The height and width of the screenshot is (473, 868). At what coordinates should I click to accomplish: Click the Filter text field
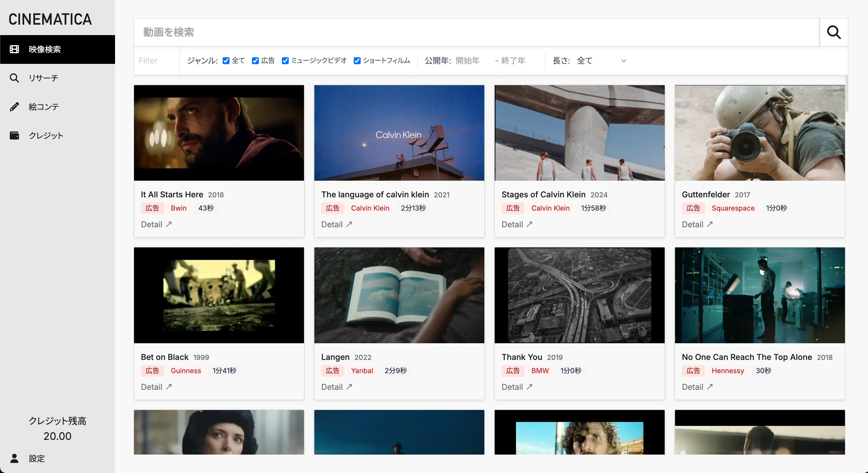pos(157,61)
